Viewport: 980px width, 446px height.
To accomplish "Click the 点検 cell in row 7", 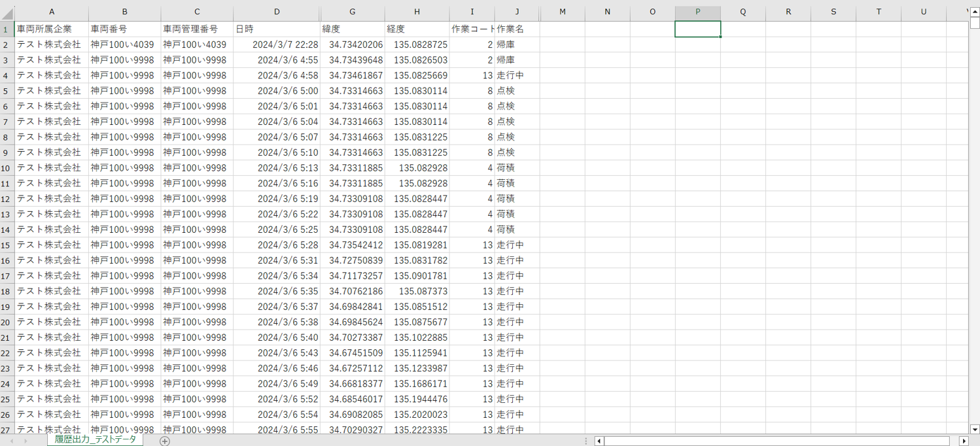I will (517, 122).
